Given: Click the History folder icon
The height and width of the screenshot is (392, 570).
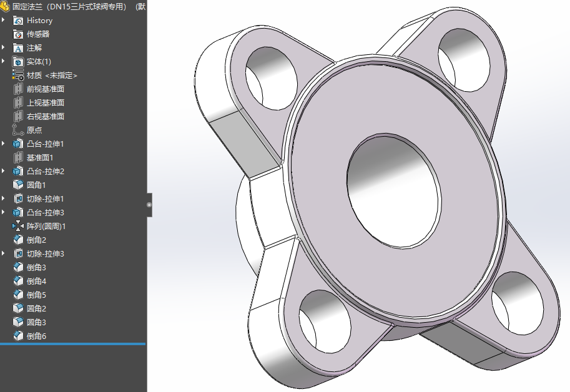Looking at the screenshot, I should coord(18,21).
